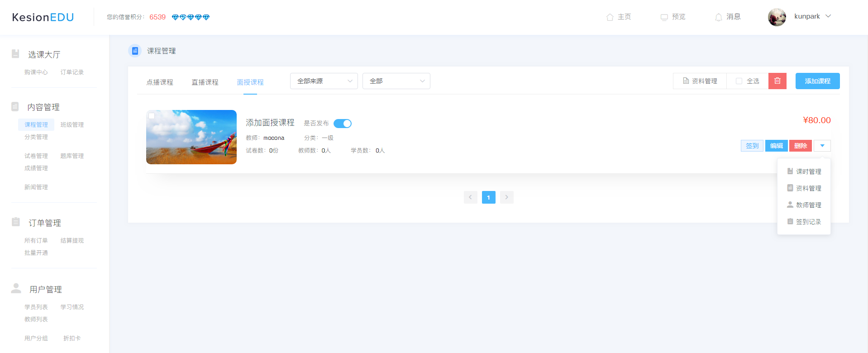Open 购课中心 in sidebar
Viewport: 868px width, 353px height.
(x=36, y=72)
